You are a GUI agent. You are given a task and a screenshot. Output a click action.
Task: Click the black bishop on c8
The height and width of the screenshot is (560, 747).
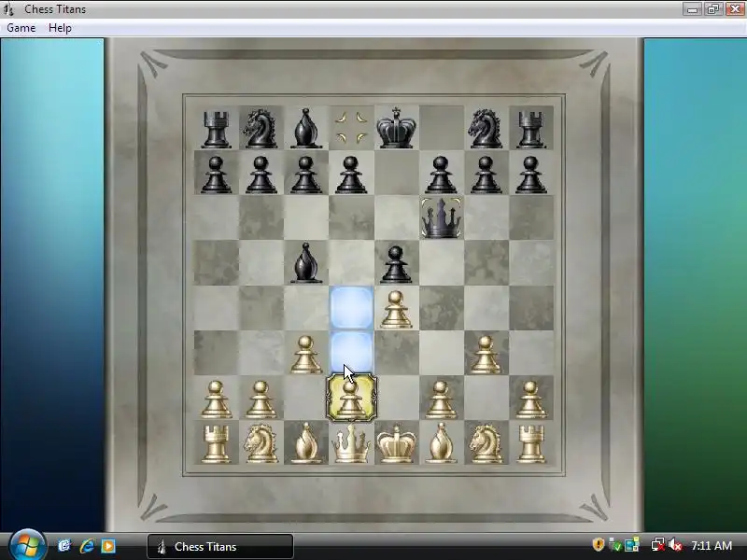click(306, 128)
